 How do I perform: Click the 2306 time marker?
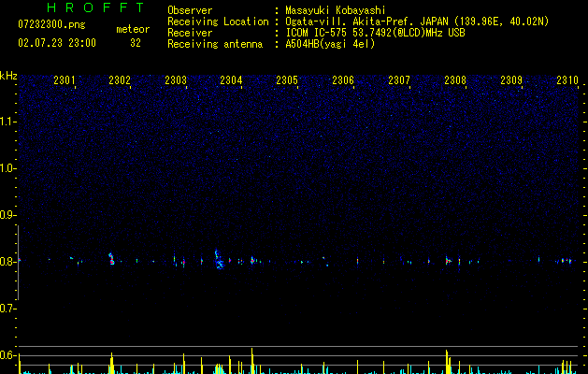click(343, 80)
